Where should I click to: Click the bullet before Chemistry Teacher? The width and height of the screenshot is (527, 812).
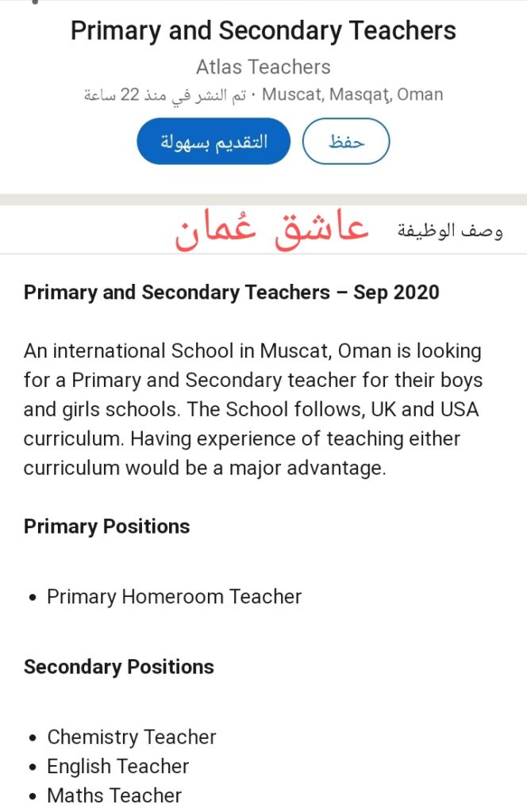point(33,737)
